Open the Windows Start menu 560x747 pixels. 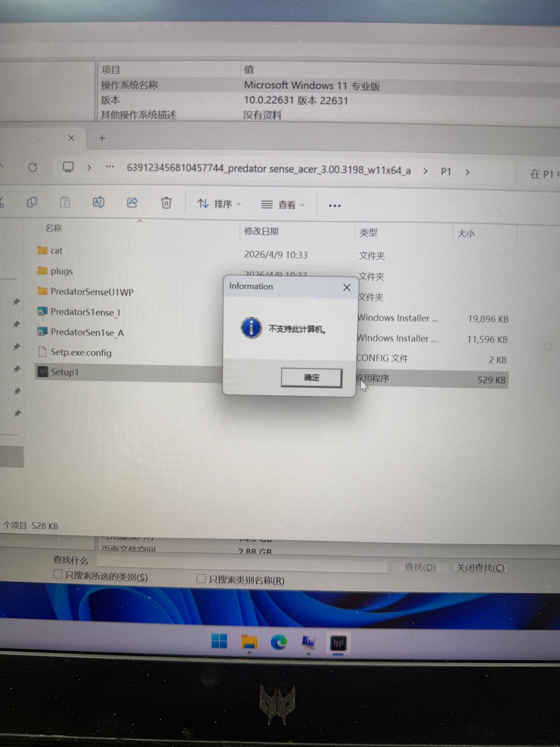pyautogui.click(x=219, y=641)
